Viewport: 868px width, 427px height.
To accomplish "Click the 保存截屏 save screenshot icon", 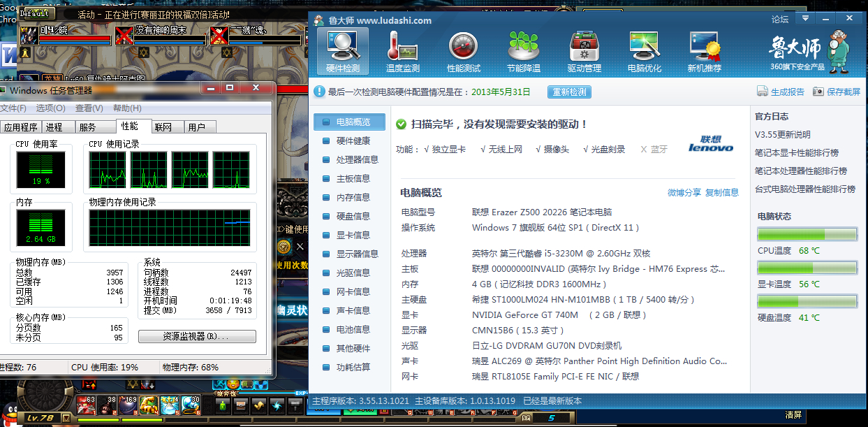I will click(x=818, y=92).
